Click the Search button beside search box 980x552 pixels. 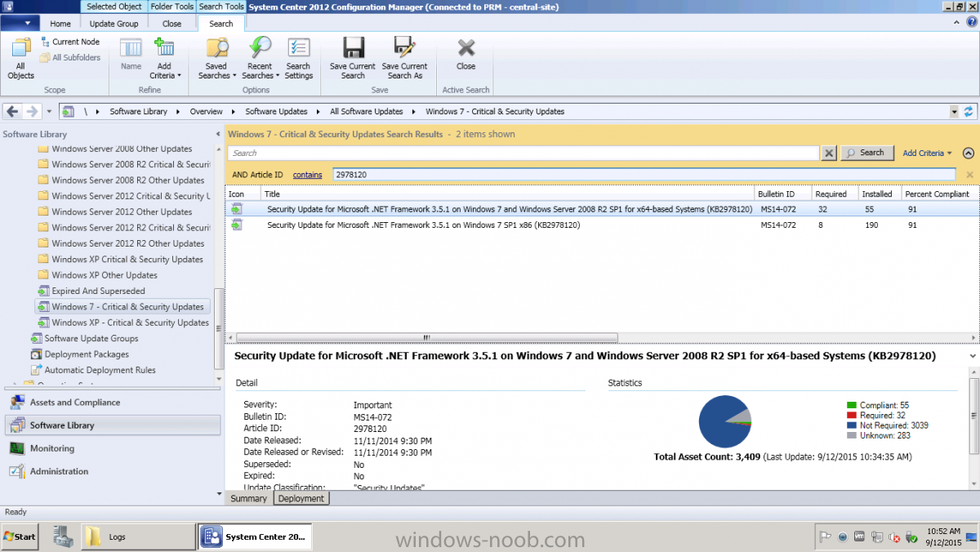pos(866,153)
